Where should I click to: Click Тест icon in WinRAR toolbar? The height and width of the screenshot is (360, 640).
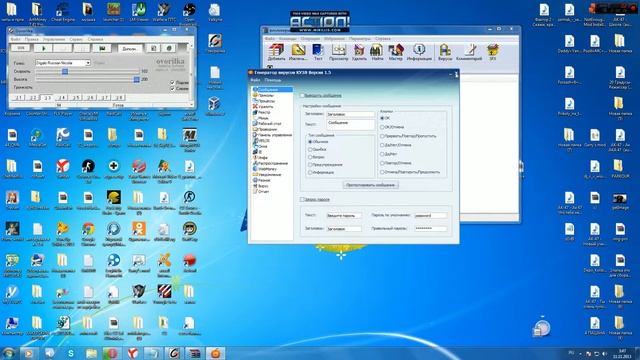pyautogui.click(x=318, y=53)
